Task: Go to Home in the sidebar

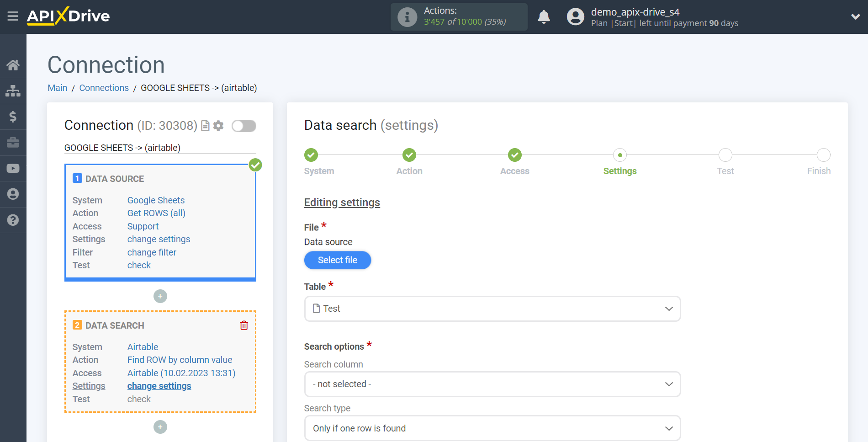Action: tap(13, 65)
